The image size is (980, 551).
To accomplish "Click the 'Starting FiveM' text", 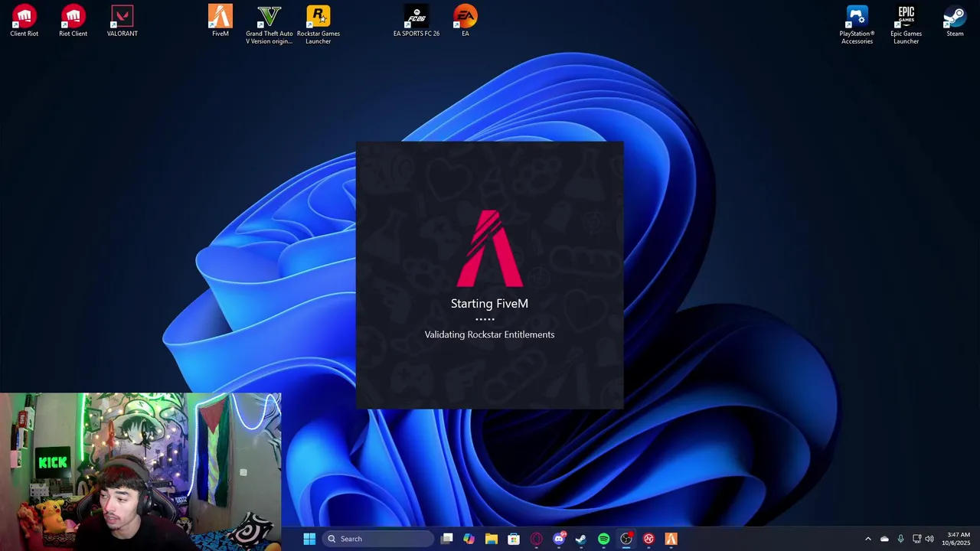I will click(x=489, y=304).
